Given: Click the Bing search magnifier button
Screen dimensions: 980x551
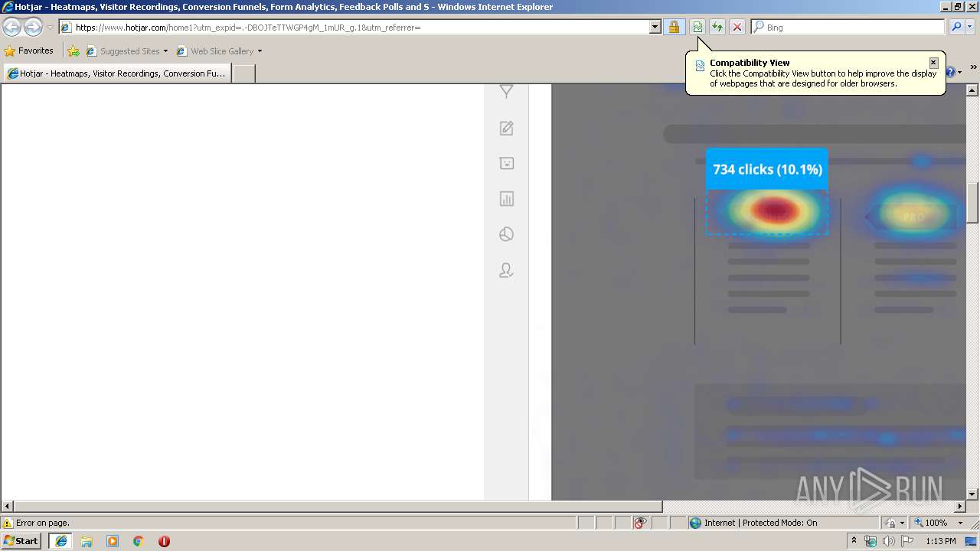Looking at the screenshot, I should 956,27.
